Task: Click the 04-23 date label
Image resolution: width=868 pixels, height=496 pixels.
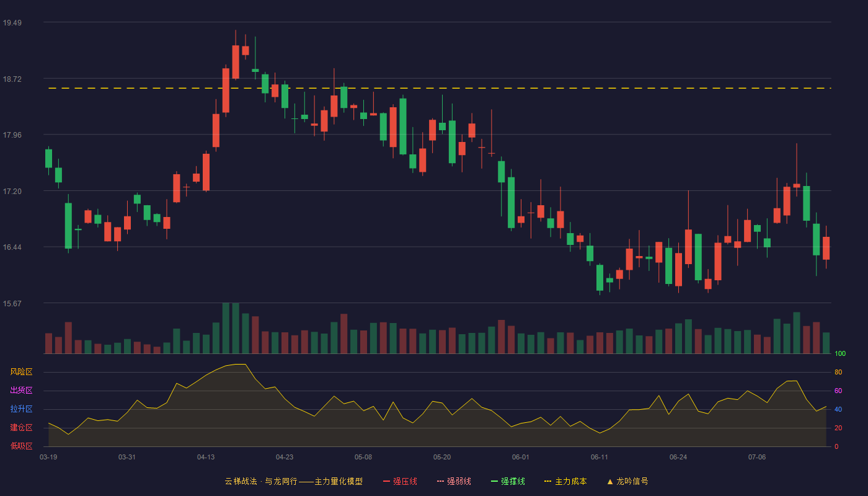Action: coord(285,457)
